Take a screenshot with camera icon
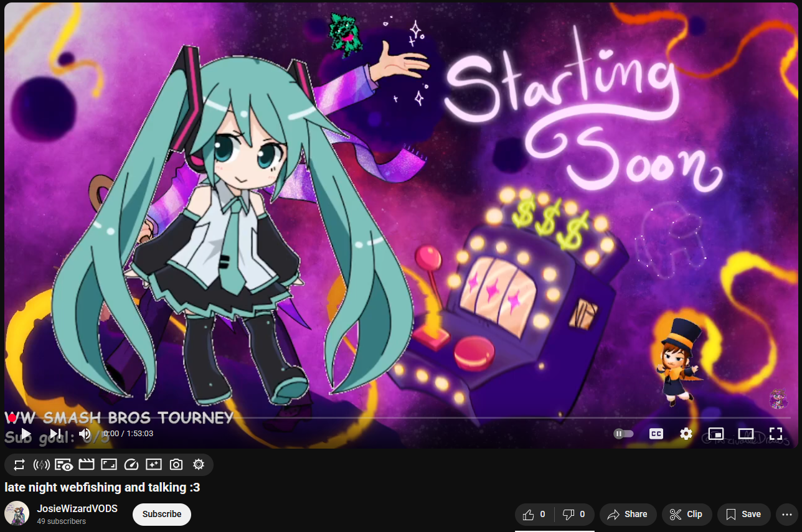This screenshot has height=532, width=802. point(176,464)
